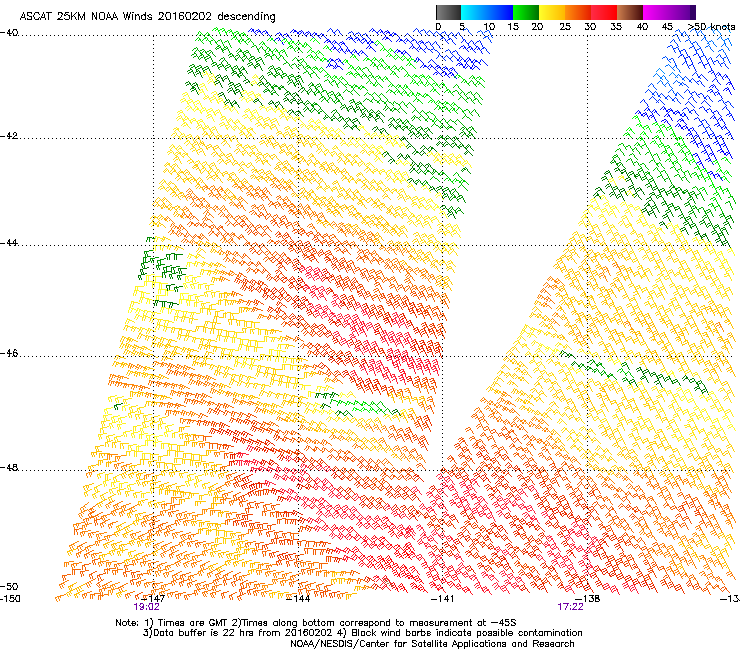Select the orange 25-30 knots legend segment

coord(578,12)
